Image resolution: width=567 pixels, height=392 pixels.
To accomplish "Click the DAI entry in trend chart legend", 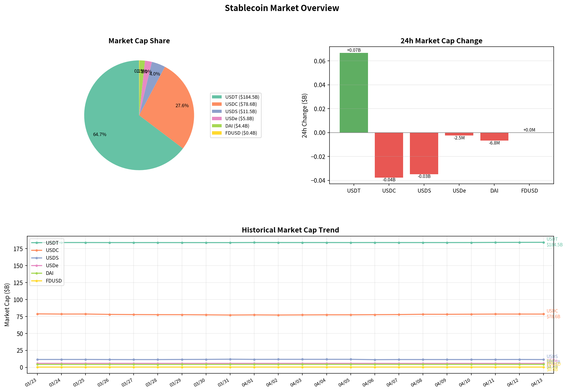I will pos(42,273).
